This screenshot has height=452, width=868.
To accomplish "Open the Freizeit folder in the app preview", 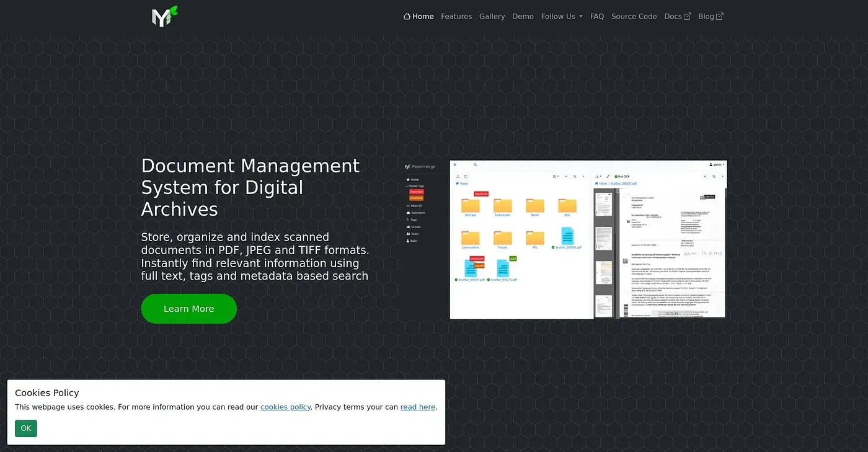I will (x=503, y=239).
